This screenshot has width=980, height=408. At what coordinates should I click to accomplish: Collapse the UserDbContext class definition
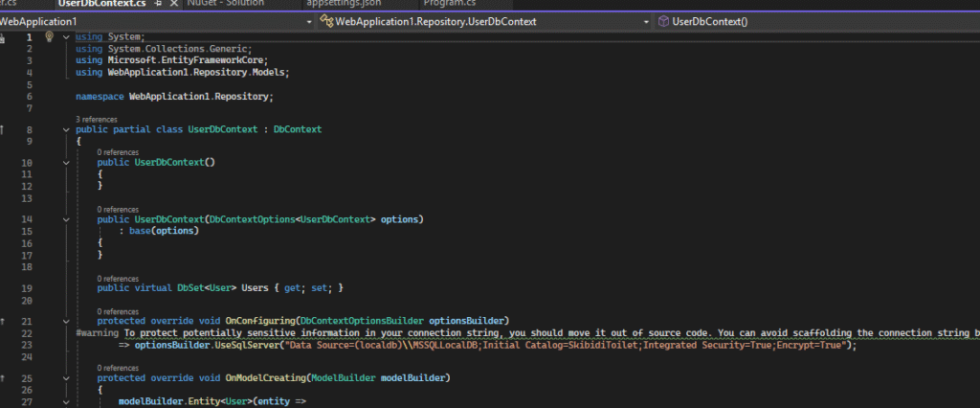65,129
